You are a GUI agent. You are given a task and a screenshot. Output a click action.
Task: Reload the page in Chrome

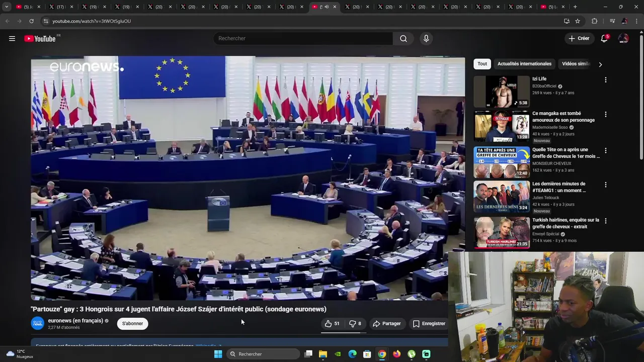coord(31,21)
